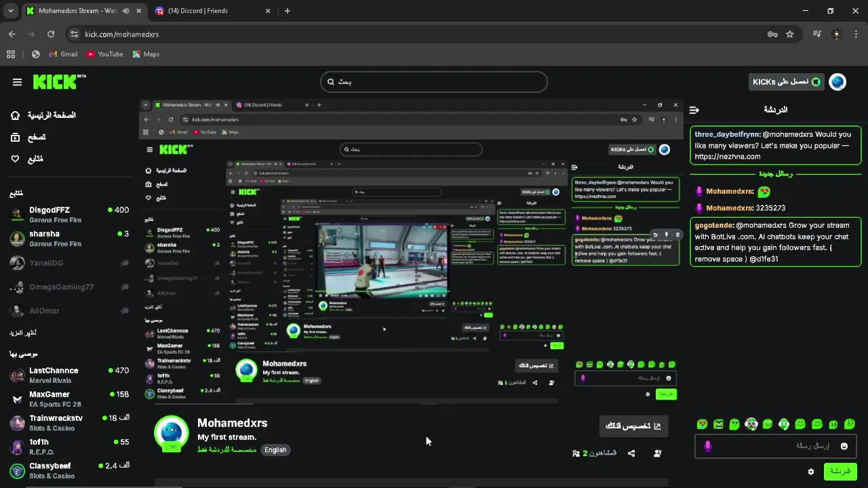Open the YouTube bookmark

click(x=105, y=54)
